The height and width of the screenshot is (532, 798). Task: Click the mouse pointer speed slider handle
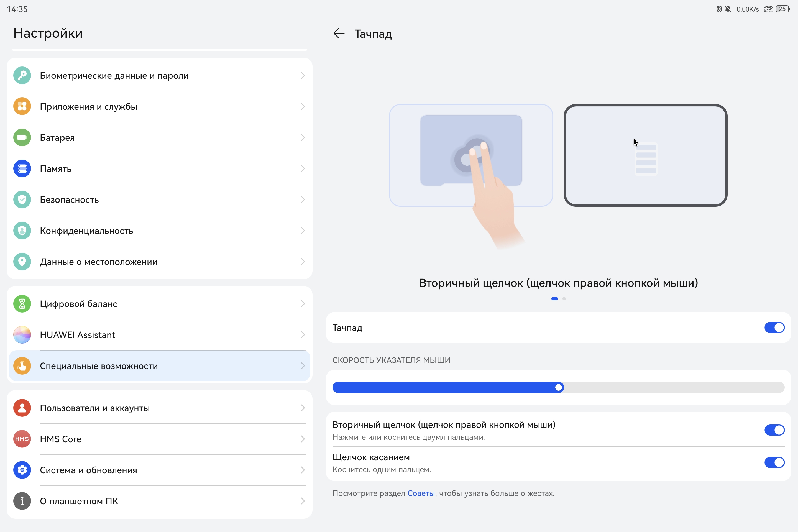[559, 387]
